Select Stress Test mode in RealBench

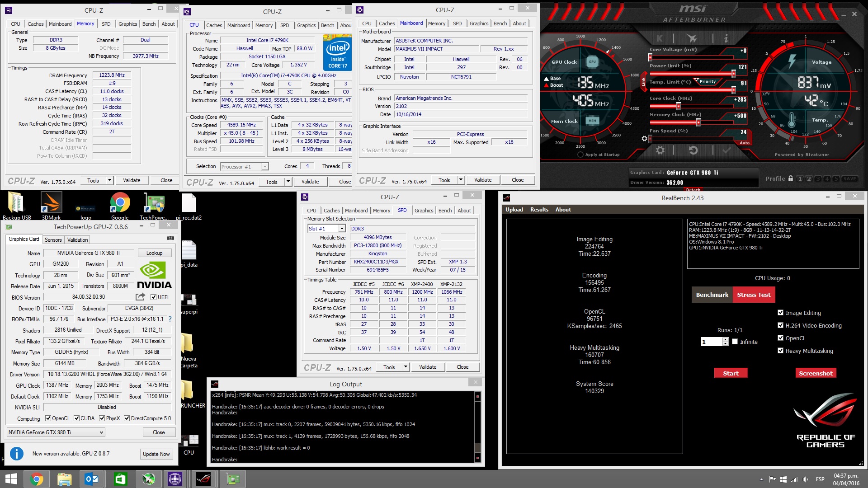[x=754, y=295]
